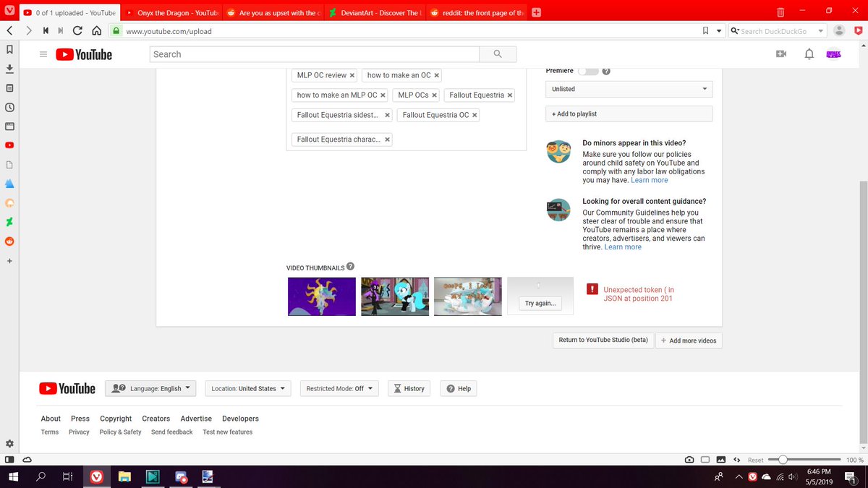Switch to the 'Are you as upset' Reddit tab
This screenshot has height=488, width=868.
(273, 13)
